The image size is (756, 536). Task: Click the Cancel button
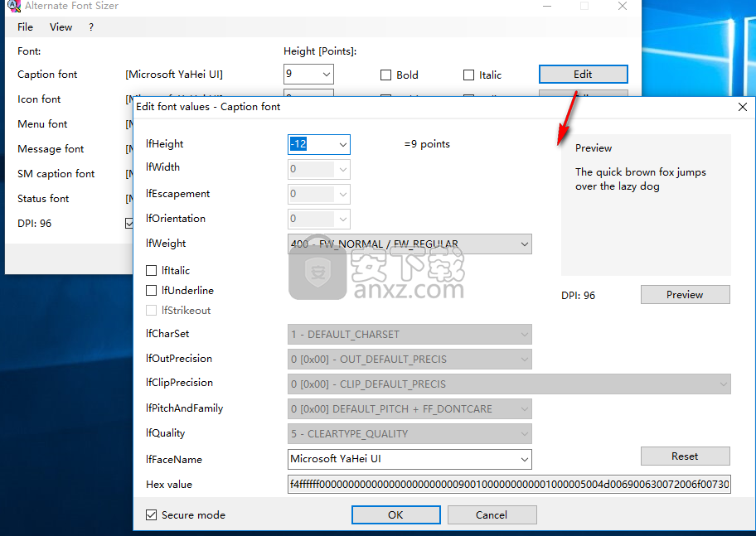[x=492, y=514]
